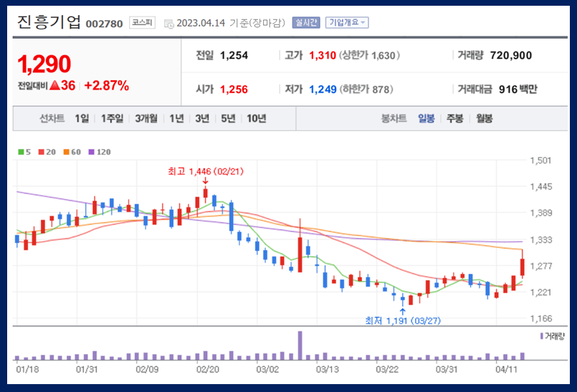The image size is (577, 392).
Task: Click the 저가 value 1,249
Action: pyautogui.click(x=323, y=89)
